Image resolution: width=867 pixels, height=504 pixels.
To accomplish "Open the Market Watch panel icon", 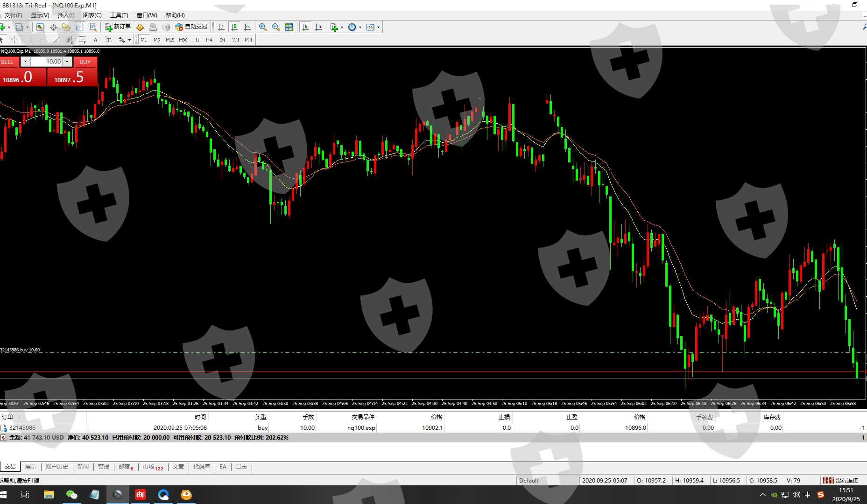I will coord(40,27).
